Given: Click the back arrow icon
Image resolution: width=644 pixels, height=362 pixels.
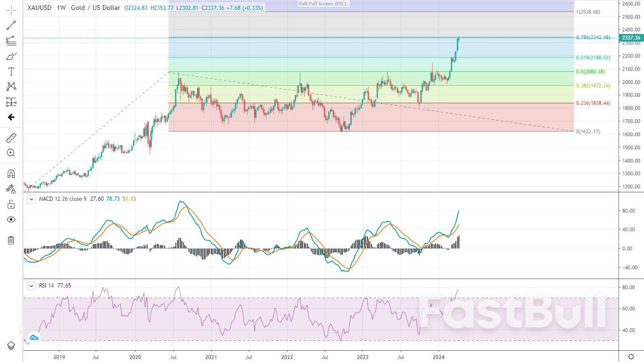Looking at the screenshot, I should coord(11,117).
